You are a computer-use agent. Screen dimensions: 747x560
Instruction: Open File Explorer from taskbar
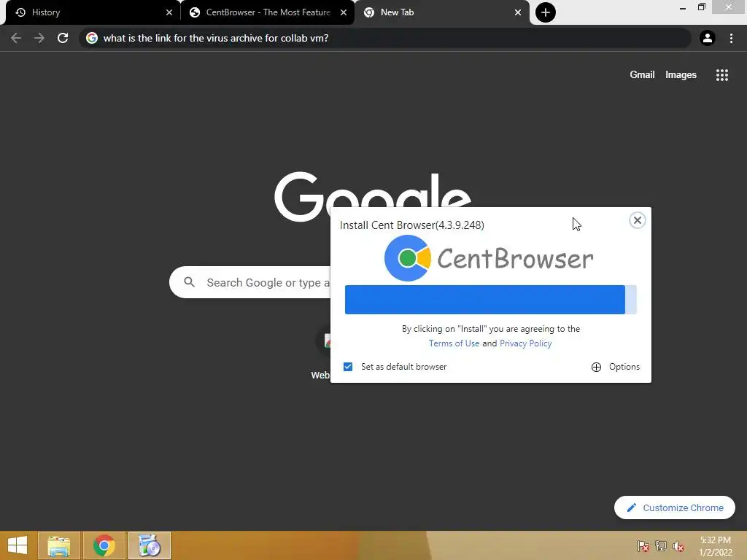[x=59, y=545]
